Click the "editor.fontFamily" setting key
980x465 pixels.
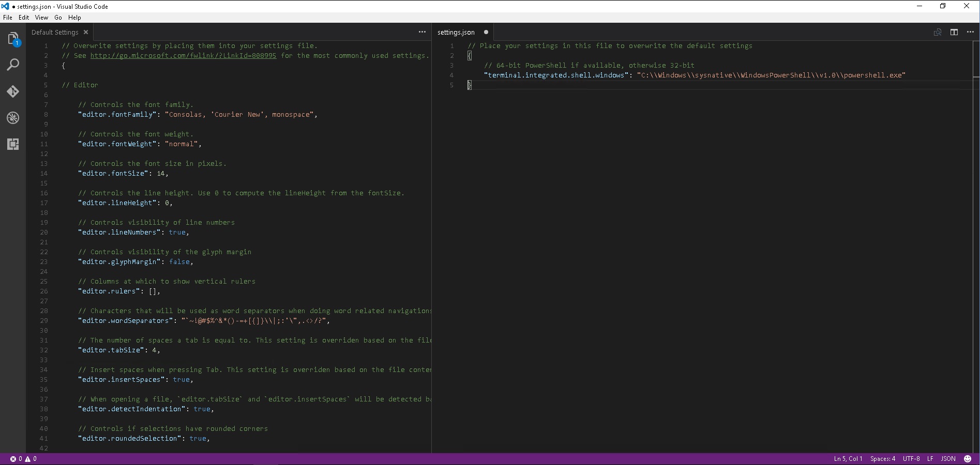point(116,114)
